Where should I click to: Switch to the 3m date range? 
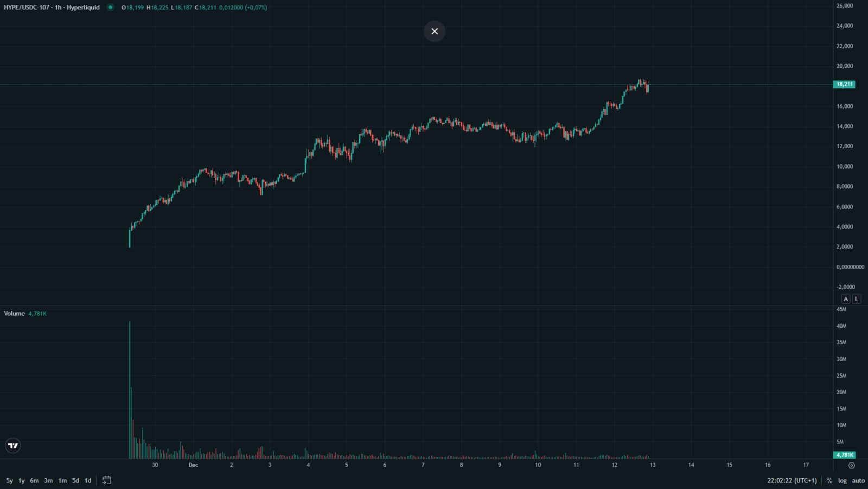tap(48, 480)
